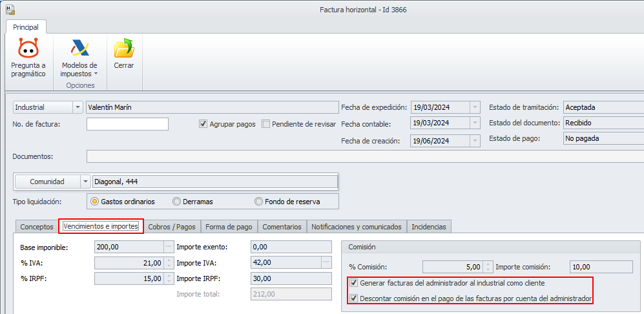The width and height of the screenshot is (644, 314).
Task: Open Fecha de expedición date dropdown
Action: (x=475, y=107)
